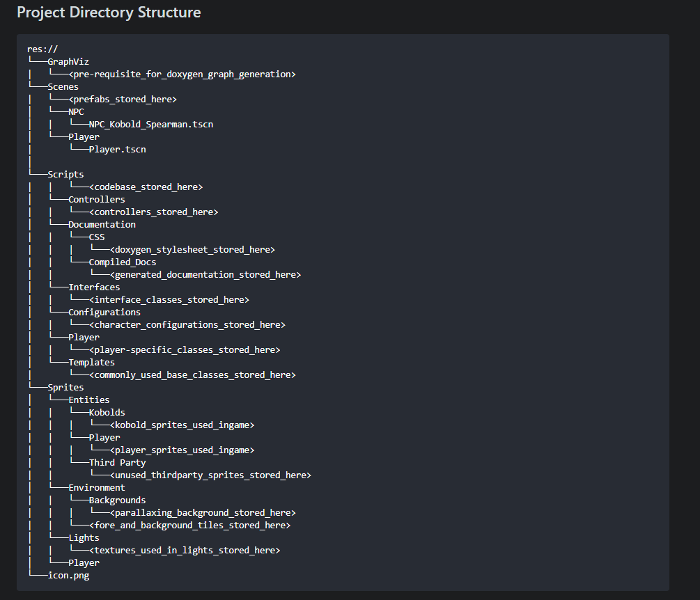Image resolution: width=700 pixels, height=600 pixels.
Task: Click unused_thirdparty_sprites_stored_here placeholder
Action: [x=211, y=475]
